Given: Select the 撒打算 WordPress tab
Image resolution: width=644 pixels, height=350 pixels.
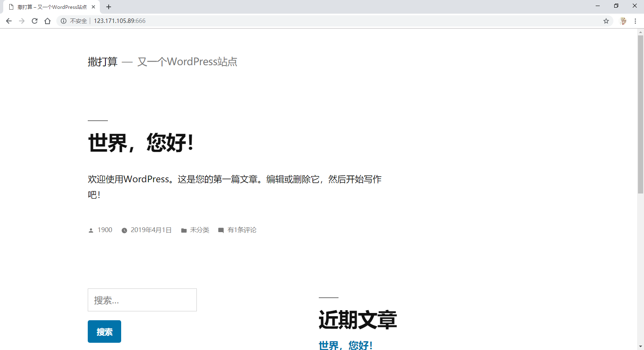Looking at the screenshot, I should (x=52, y=7).
